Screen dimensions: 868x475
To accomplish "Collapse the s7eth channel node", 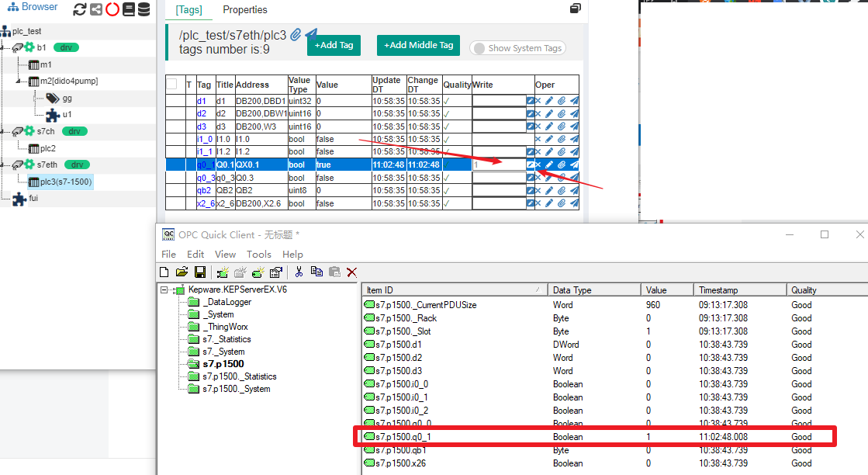I will (3, 165).
